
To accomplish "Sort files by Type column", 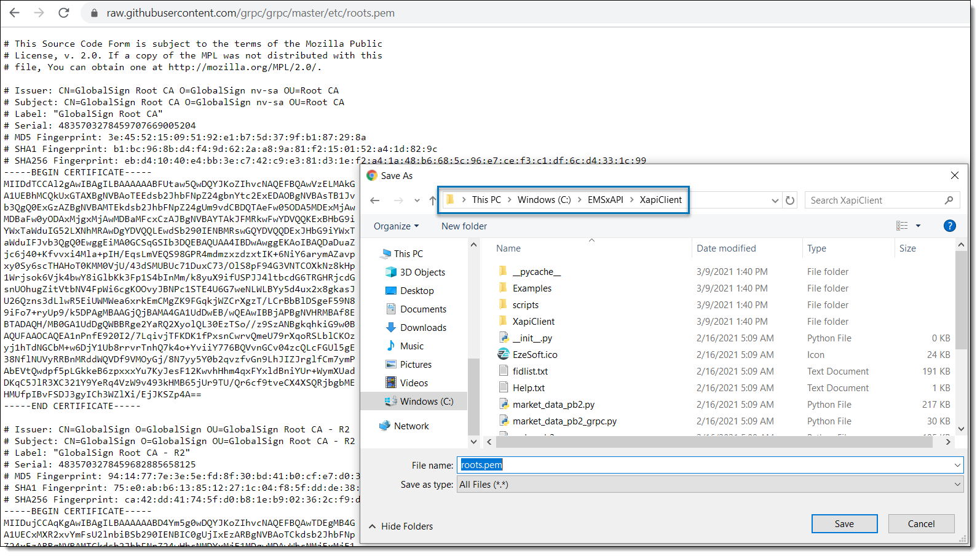I will [x=816, y=248].
